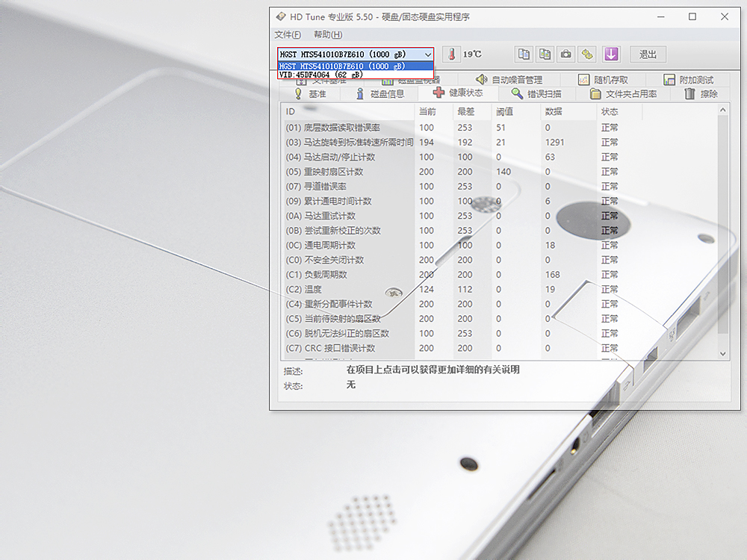Select row (0A) 马达重试计数
This screenshot has width=747, height=560.
499,217
